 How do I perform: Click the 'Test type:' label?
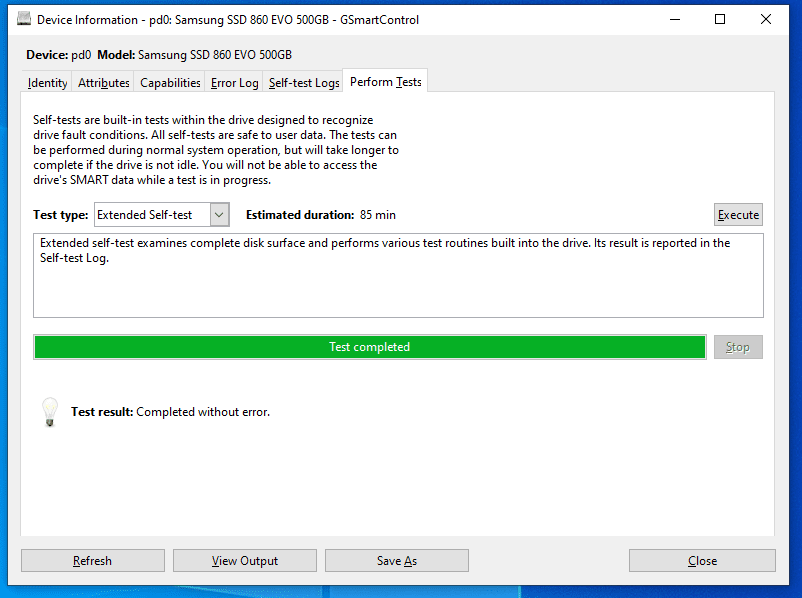point(60,215)
